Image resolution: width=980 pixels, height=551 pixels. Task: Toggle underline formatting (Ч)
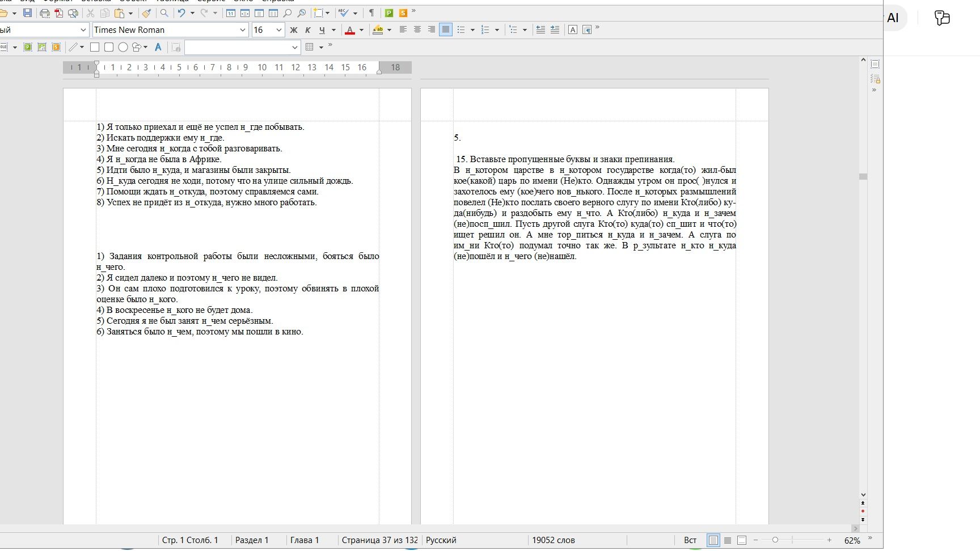click(x=322, y=30)
